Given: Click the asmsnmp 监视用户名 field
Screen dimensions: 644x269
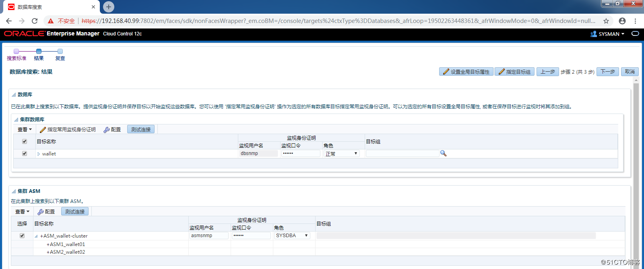Looking at the screenshot, I should click(x=209, y=236).
